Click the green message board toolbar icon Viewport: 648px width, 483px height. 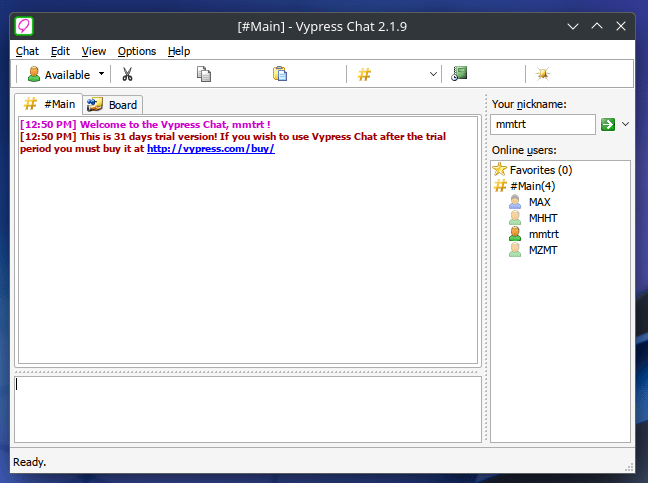(459, 74)
